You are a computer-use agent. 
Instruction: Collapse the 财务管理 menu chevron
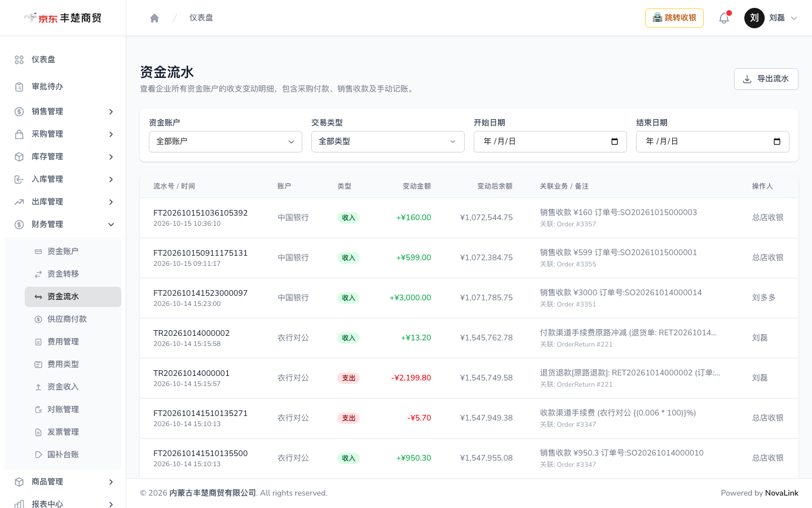[x=111, y=225]
